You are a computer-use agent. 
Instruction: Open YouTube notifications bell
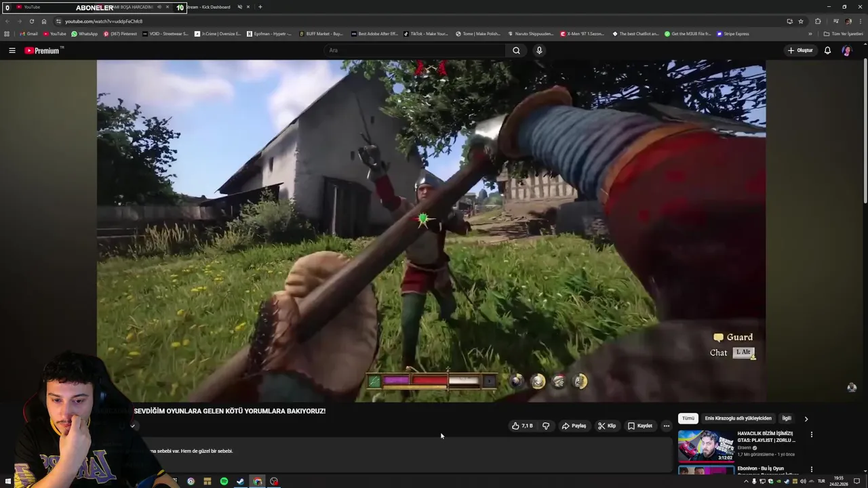coord(827,50)
